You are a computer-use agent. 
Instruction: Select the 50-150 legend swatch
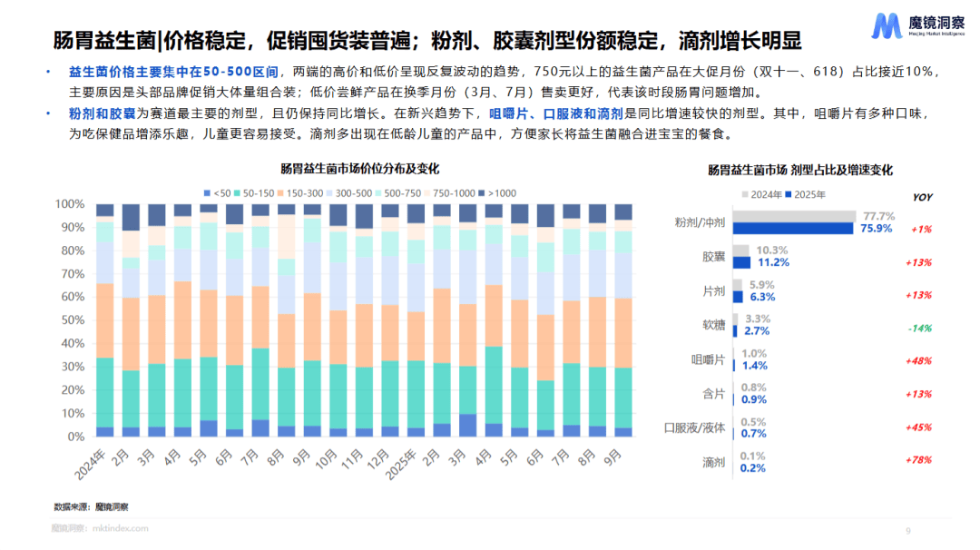click(x=237, y=193)
